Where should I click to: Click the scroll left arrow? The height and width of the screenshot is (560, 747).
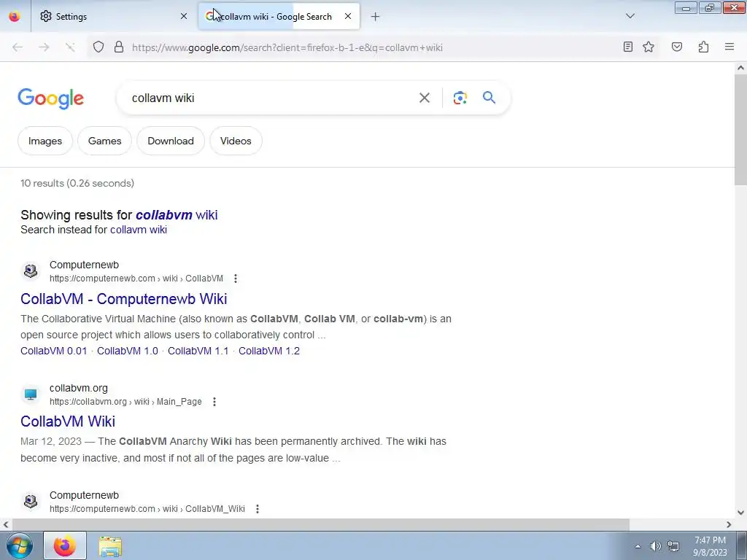6,524
